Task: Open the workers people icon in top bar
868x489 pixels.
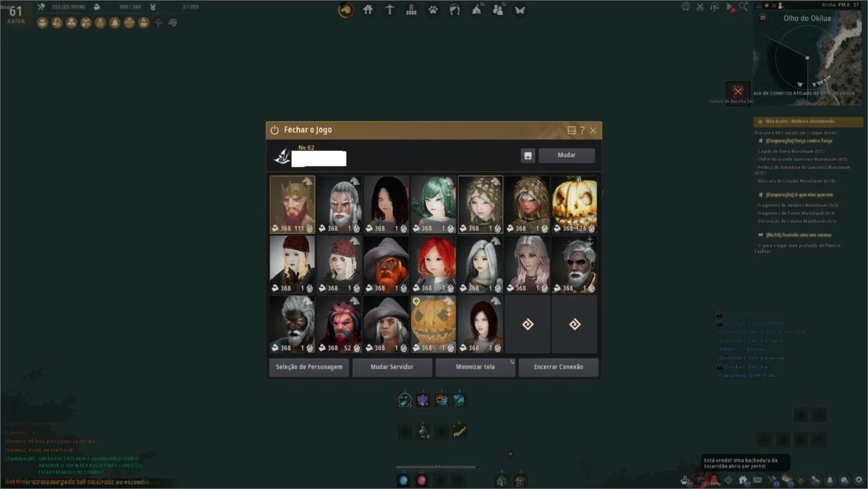Action: 498,10
